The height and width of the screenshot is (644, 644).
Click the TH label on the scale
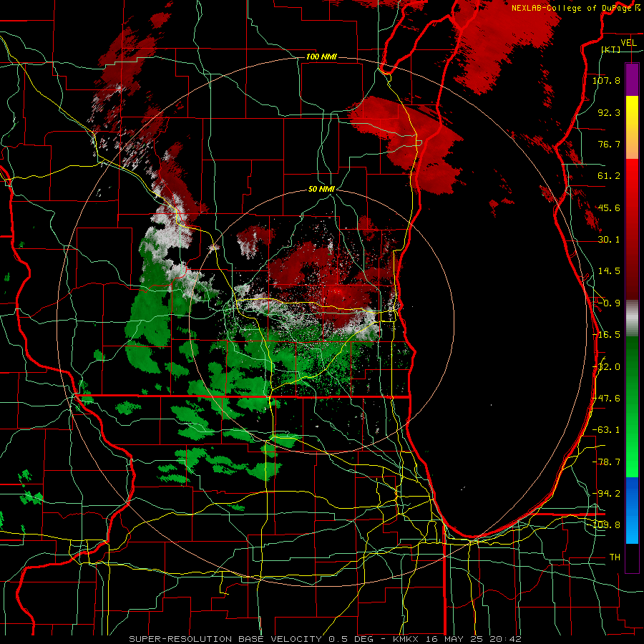tap(615, 557)
